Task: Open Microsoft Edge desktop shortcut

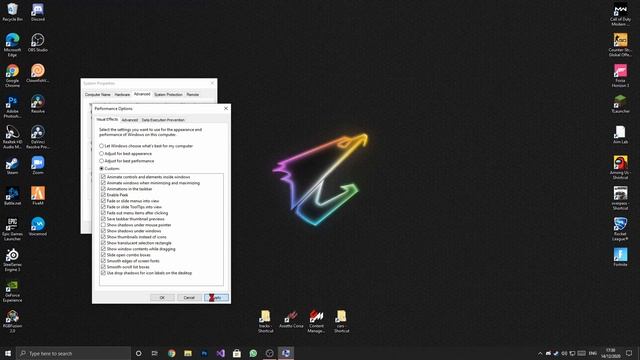Action: (x=12, y=44)
